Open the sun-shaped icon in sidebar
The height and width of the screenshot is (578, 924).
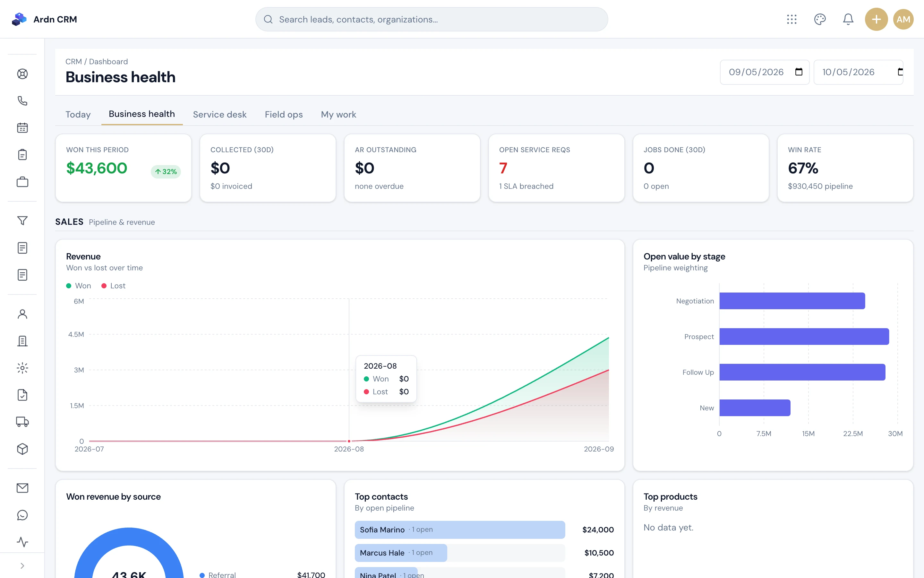click(x=22, y=368)
